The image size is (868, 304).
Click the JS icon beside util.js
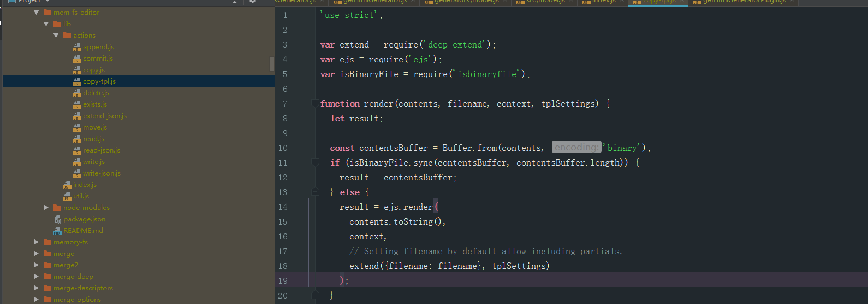(67, 197)
